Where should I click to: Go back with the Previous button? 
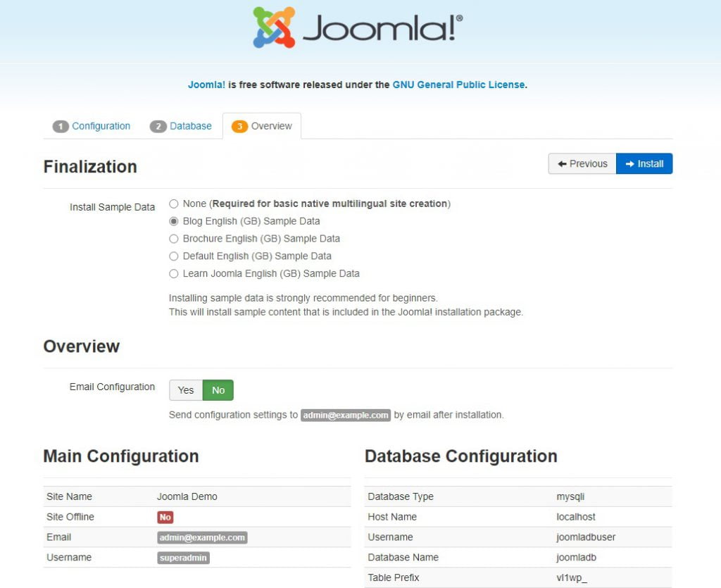582,163
